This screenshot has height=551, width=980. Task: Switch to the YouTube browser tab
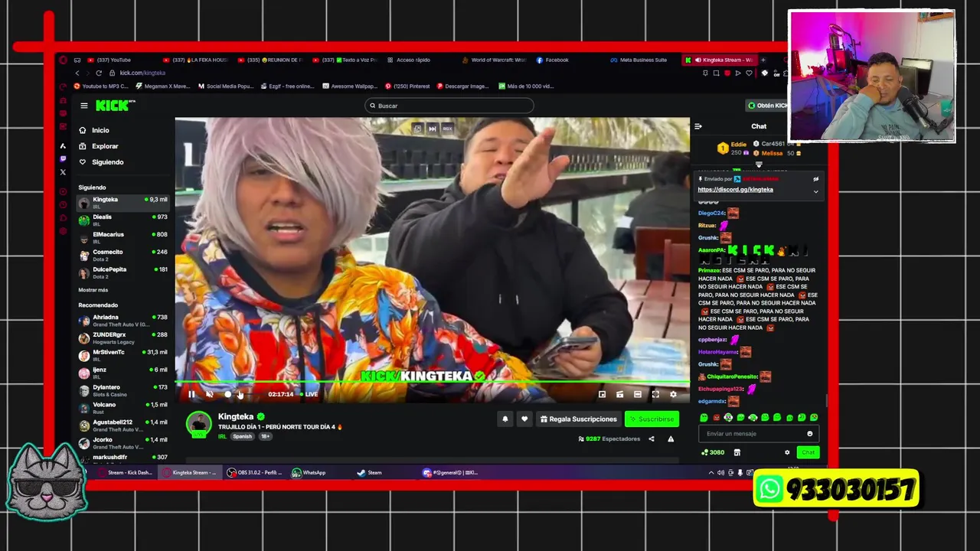(x=109, y=60)
